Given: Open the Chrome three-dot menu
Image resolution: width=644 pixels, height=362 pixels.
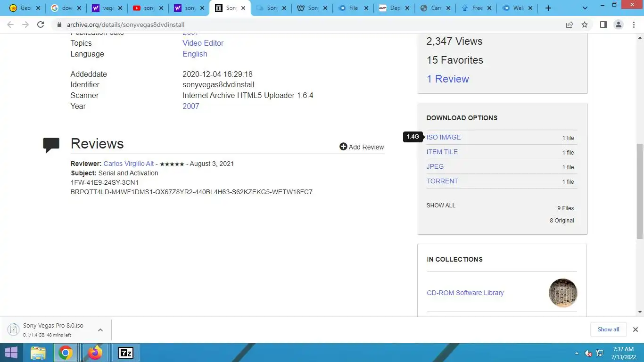Looking at the screenshot, I should click(634, 25).
